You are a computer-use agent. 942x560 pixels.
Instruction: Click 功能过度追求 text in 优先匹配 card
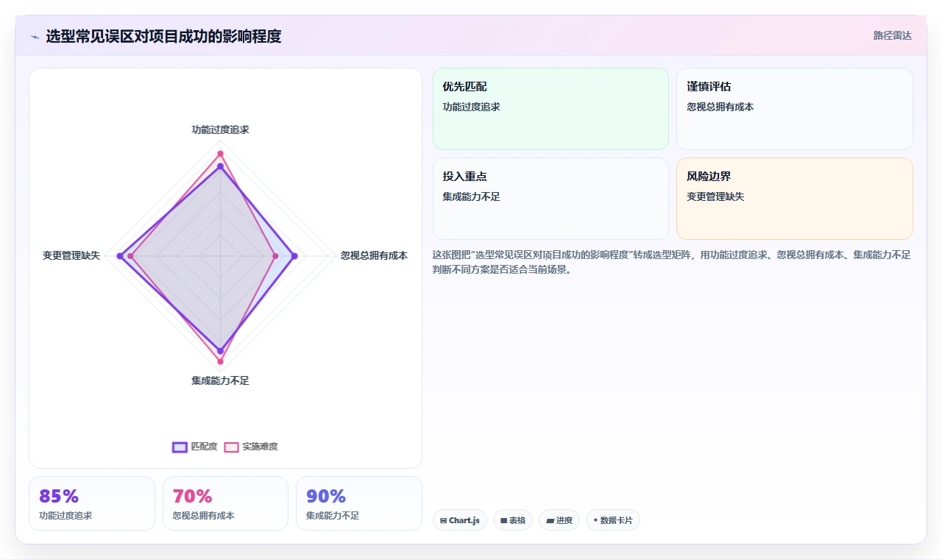click(x=471, y=107)
